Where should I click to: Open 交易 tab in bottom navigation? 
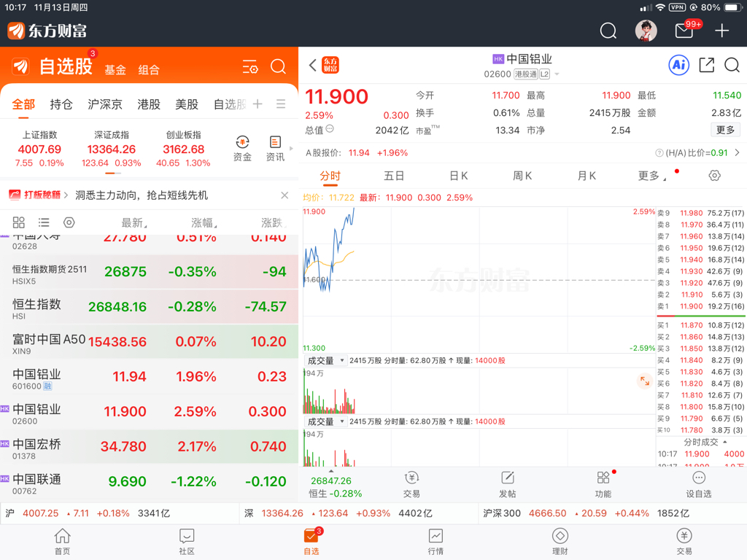[x=684, y=542]
